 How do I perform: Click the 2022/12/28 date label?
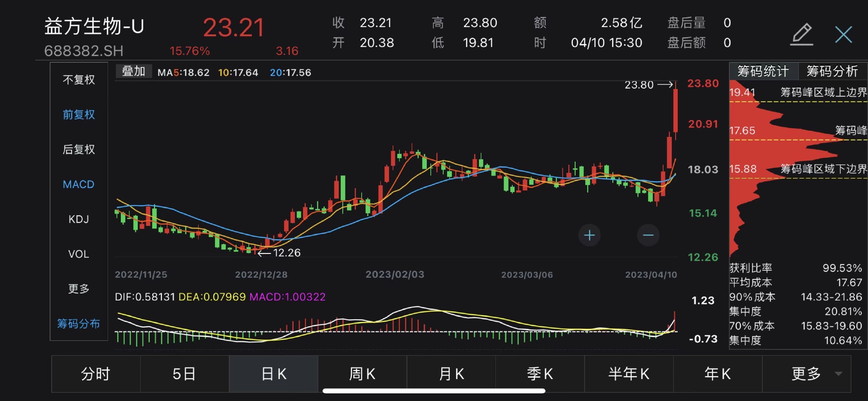pyautogui.click(x=262, y=275)
